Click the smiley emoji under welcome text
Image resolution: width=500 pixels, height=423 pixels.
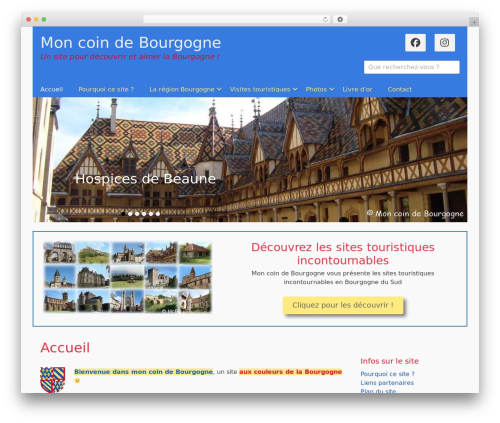77,380
